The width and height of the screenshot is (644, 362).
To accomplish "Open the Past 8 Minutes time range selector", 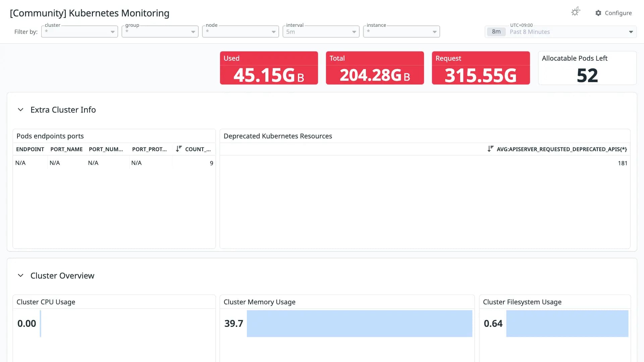I will tap(560, 32).
